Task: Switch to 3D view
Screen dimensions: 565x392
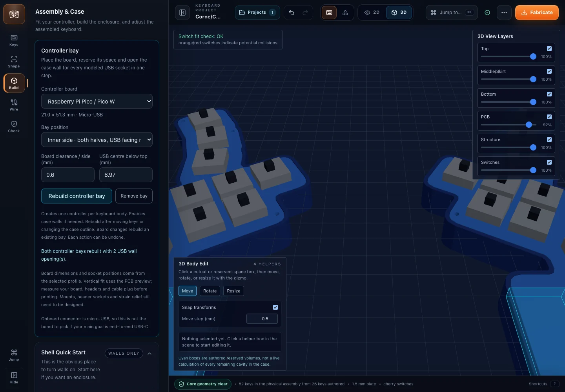Action: [399, 13]
